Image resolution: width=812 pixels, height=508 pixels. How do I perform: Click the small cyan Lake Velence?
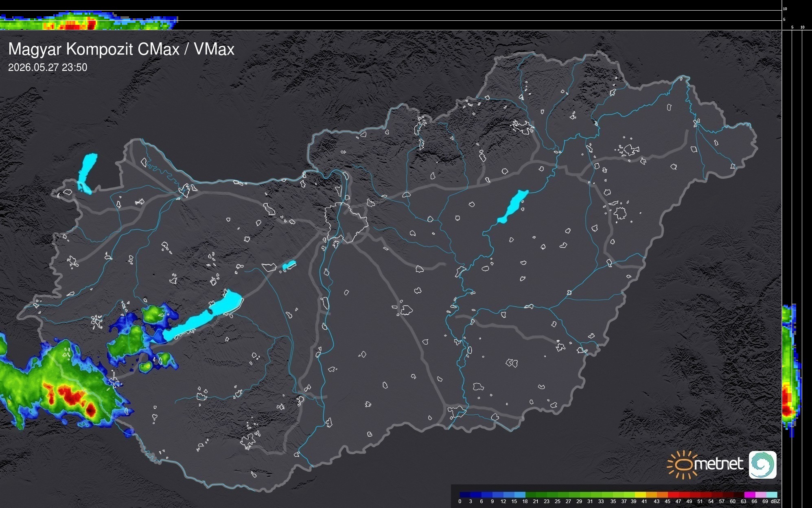pyautogui.click(x=289, y=265)
